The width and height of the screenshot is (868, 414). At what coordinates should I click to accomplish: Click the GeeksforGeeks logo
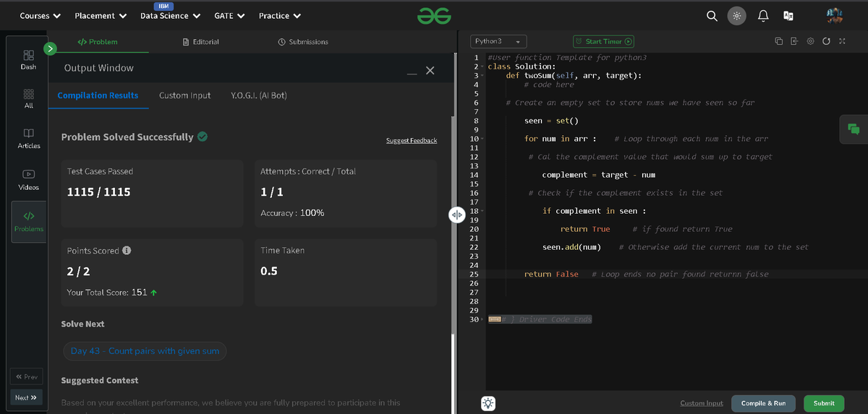[x=434, y=15]
